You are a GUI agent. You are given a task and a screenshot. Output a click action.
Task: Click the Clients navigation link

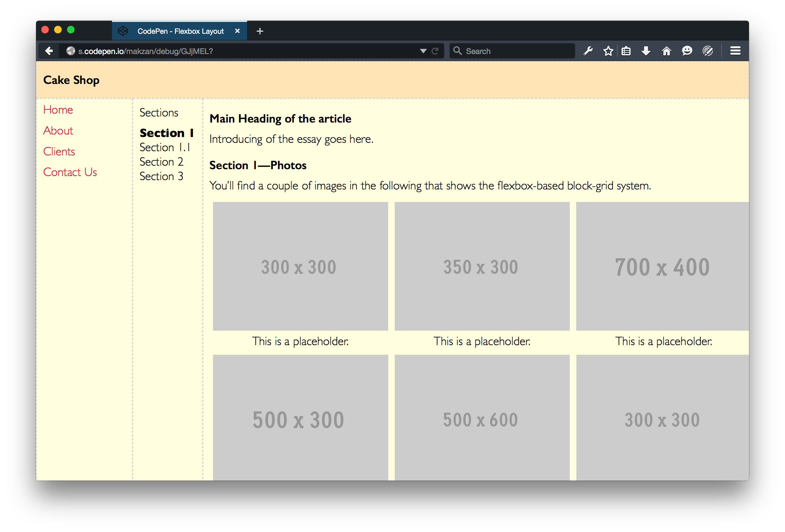(x=59, y=151)
